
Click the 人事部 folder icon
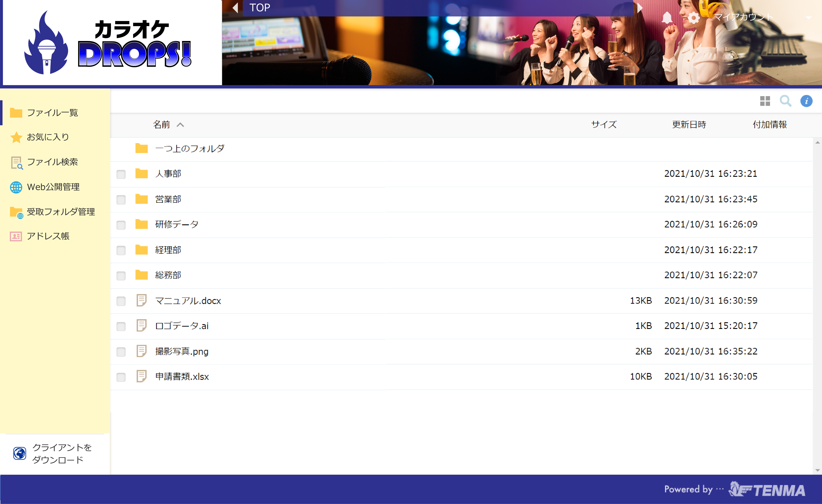click(141, 173)
